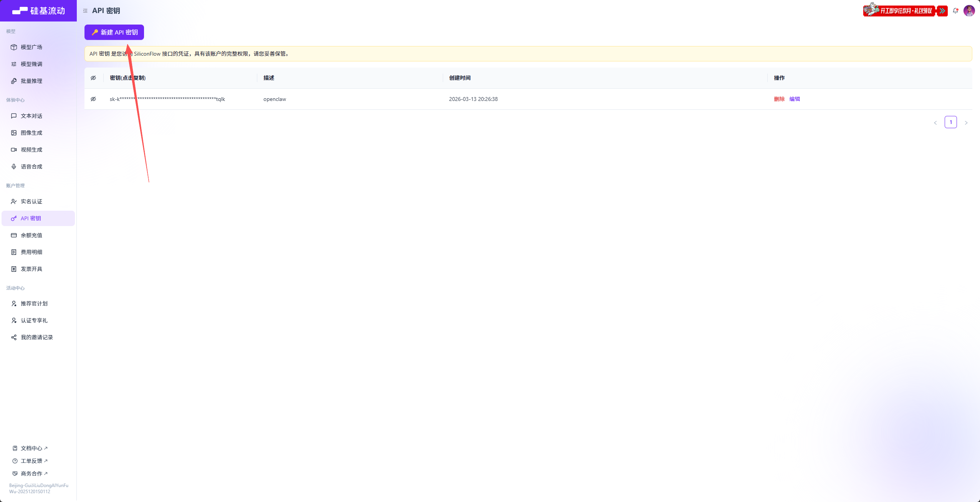This screenshot has width=980, height=502.
Task: Click the notification bell icon
Action: [x=955, y=11]
